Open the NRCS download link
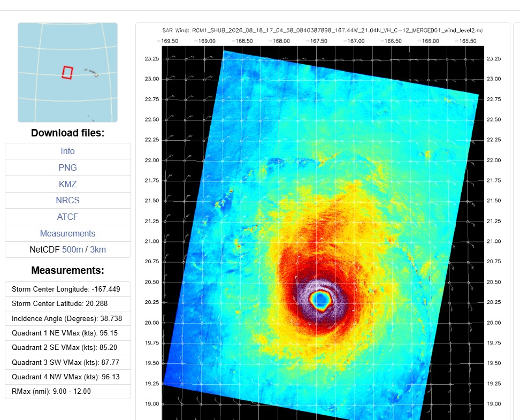Screen dimensions: 520x420 click(67, 201)
